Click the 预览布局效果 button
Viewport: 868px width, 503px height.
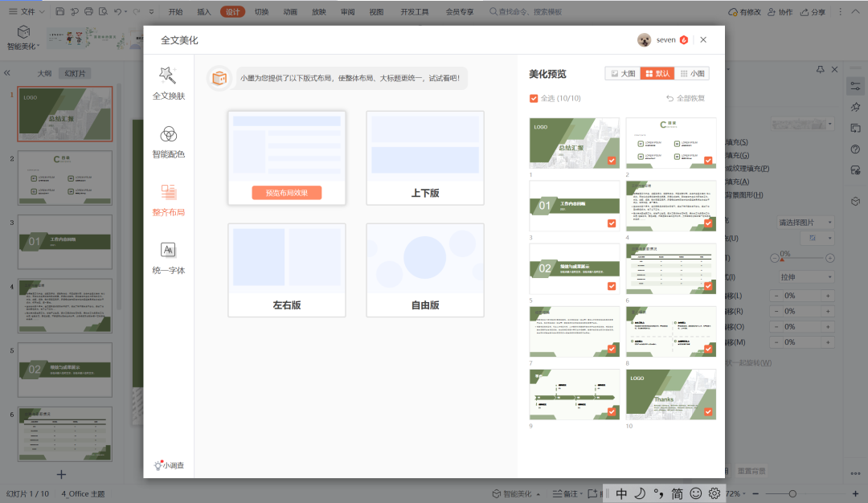click(286, 193)
